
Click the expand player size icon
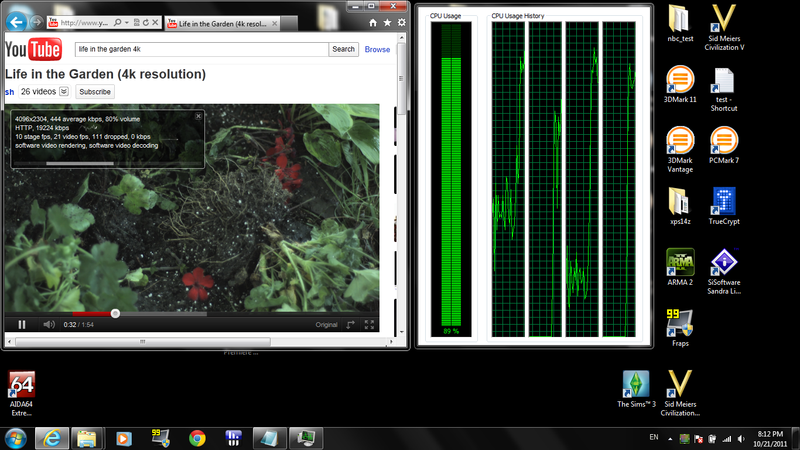click(x=351, y=324)
